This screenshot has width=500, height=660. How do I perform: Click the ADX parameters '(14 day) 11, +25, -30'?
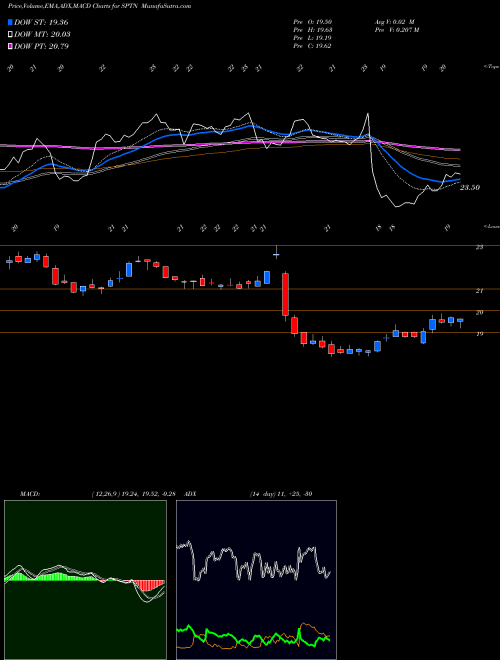pyautogui.click(x=281, y=494)
